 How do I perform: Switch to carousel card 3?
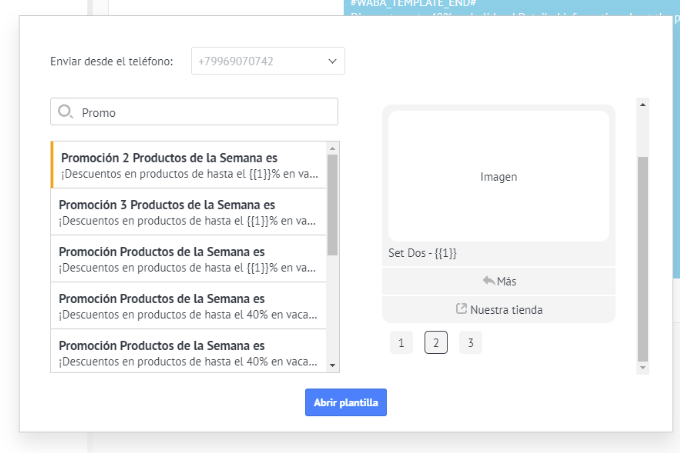pos(471,343)
